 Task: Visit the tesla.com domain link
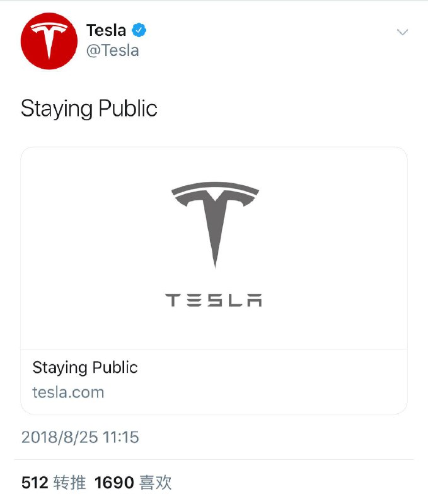point(68,392)
